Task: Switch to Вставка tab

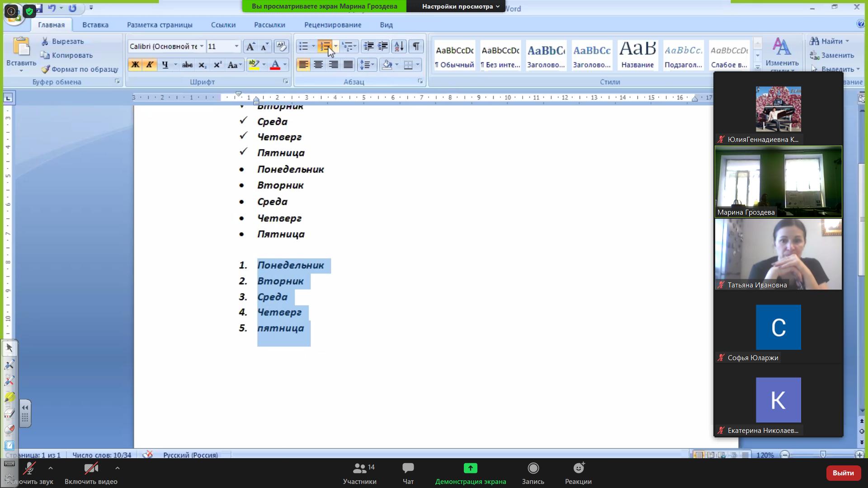Action: point(95,25)
